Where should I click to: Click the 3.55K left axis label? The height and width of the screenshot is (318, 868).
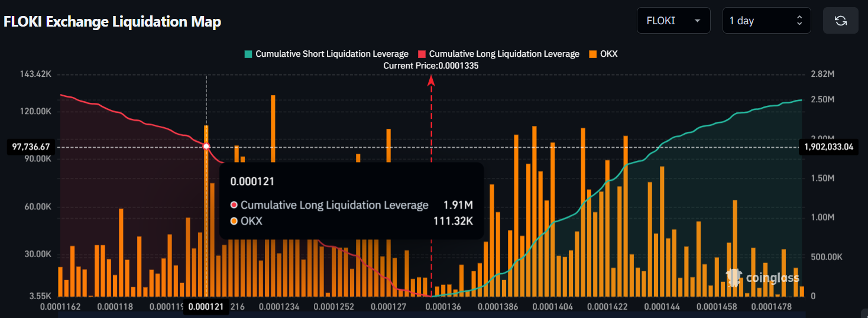pos(40,296)
